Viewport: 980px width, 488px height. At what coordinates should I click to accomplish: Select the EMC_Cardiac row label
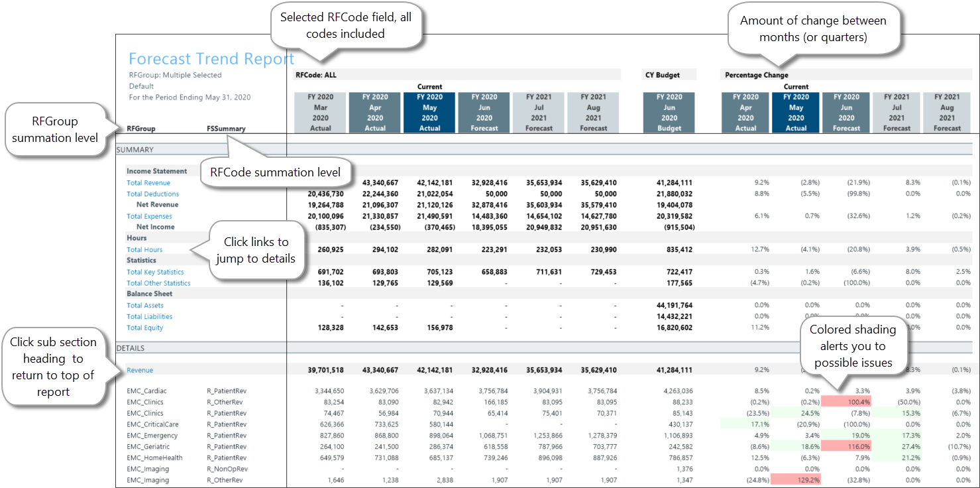[148, 391]
